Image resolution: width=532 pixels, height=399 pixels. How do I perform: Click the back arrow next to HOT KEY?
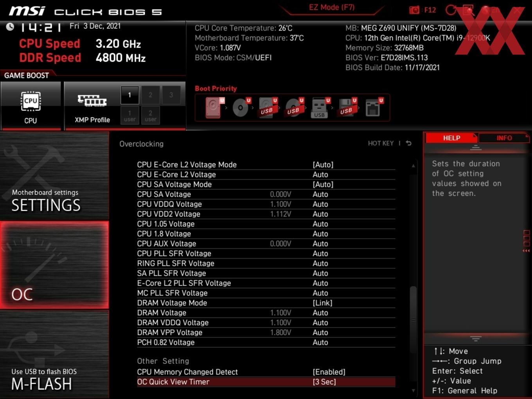coord(409,143)
